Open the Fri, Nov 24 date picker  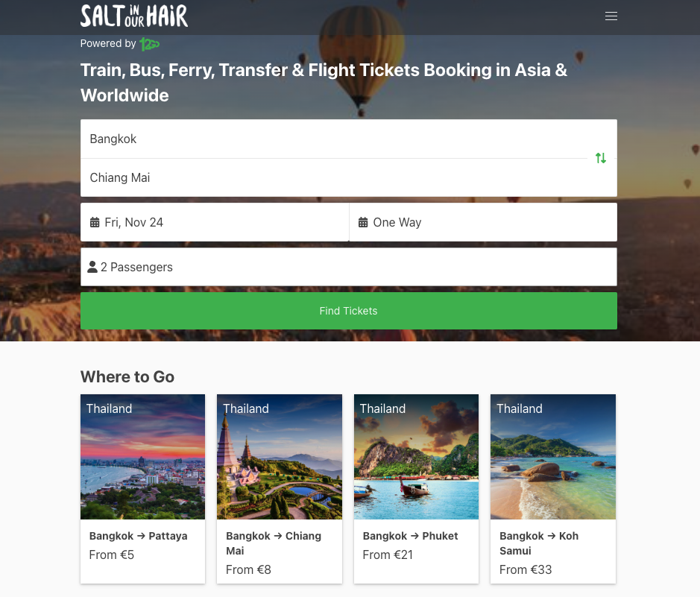215,222
